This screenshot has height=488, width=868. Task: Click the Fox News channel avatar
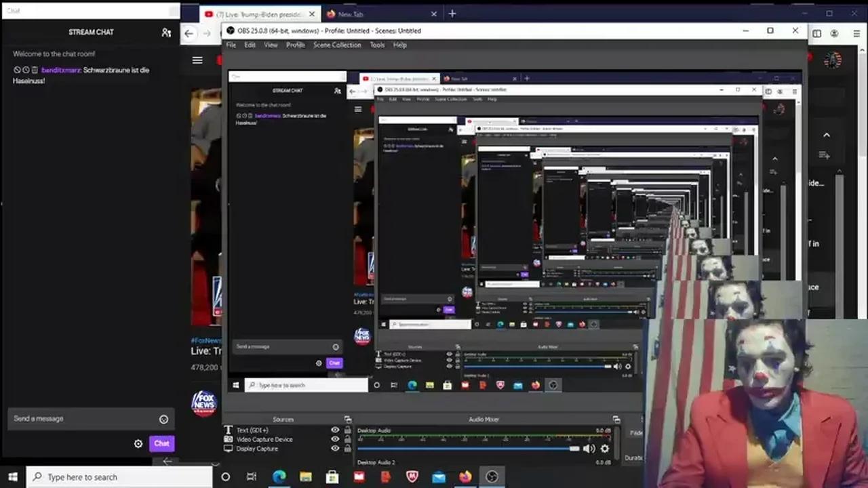[x=204, y=402]
